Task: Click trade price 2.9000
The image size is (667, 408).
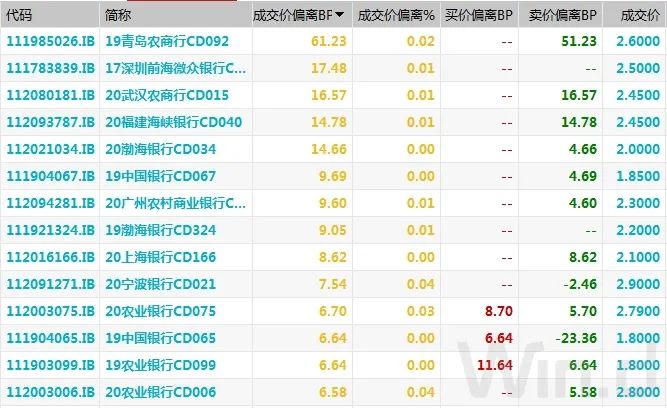Action: [x=638, y=284]
